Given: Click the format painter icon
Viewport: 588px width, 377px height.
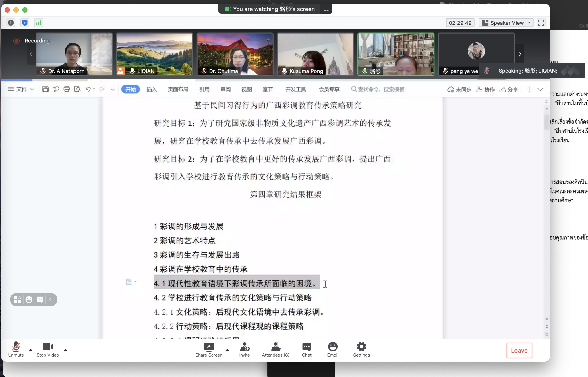Looking at the screenshot, I should pos(56,89).
